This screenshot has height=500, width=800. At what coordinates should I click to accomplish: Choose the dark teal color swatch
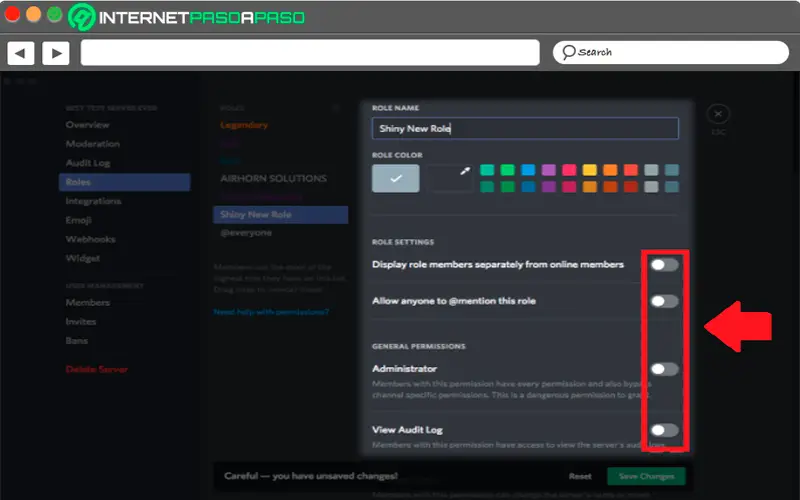(x=487, y=187)
